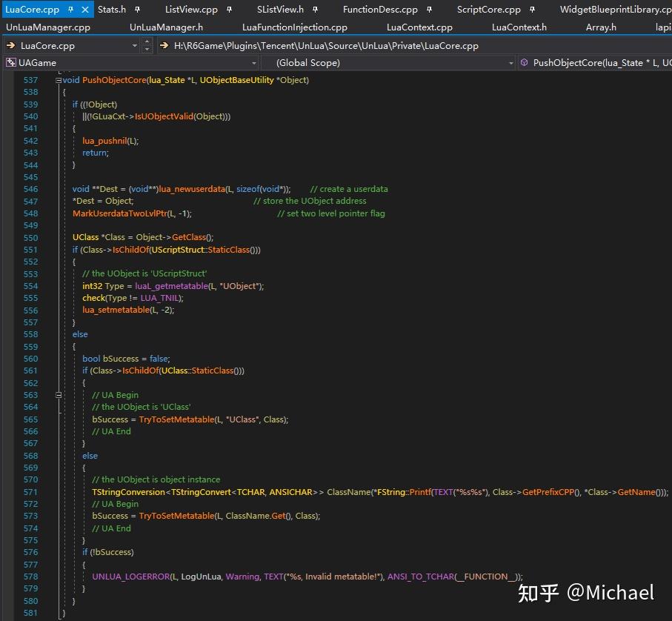672x621 pixels.
Task: Toggle the pin on the SListView.h tab
Action: 315,10
